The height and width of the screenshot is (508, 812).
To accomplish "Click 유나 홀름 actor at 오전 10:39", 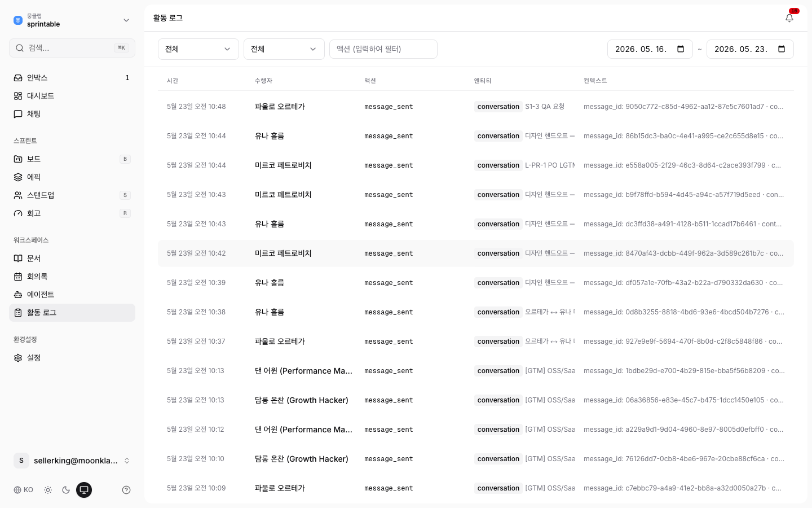I will point(270,283).
